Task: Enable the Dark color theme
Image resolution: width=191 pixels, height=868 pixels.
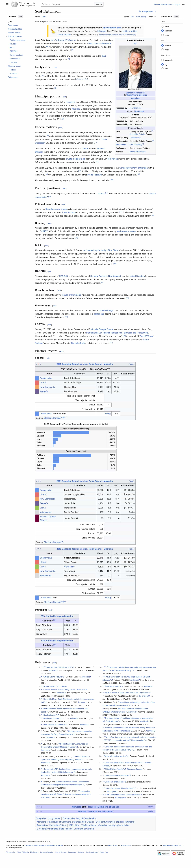Action: (x=162, y=69)
